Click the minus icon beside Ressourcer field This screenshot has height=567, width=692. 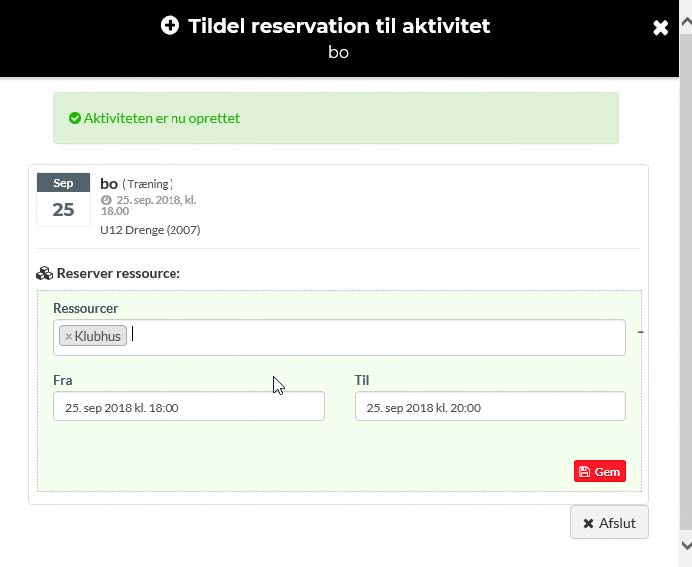coord(641,332)
